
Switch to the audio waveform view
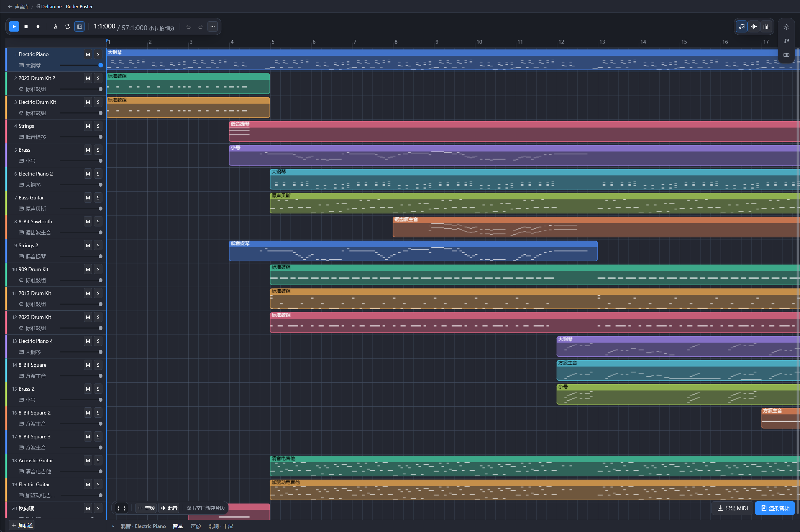pyautogui.click(x=754, y=26)
